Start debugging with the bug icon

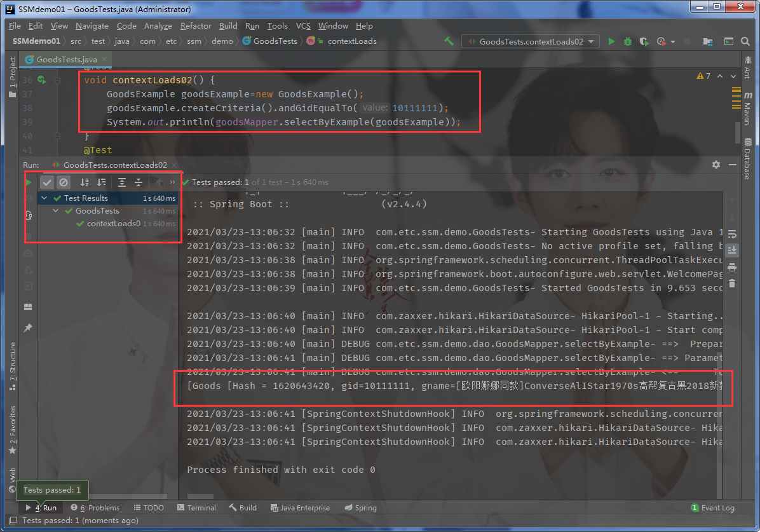pyautogui.click(x=628, y=42)
